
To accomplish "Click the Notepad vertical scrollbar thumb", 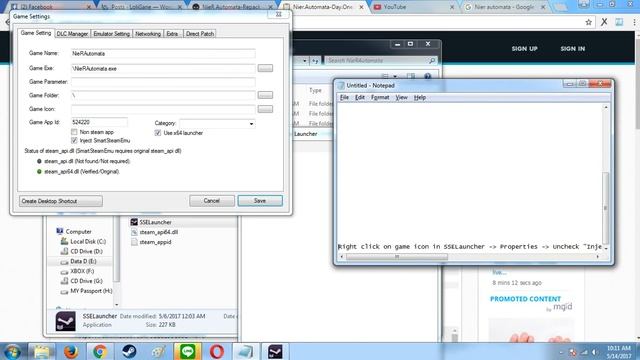I will point(606,208).
